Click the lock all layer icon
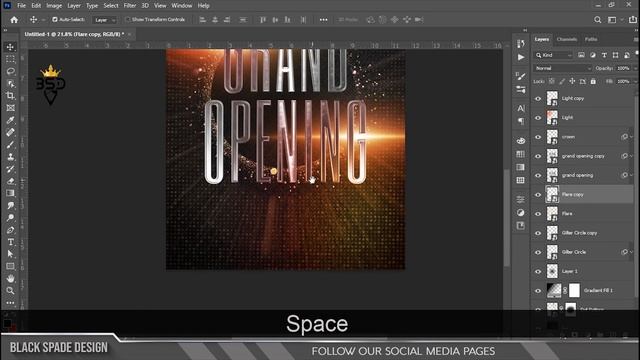This screenshot has width=640, height=360. [x=593, y=81]
